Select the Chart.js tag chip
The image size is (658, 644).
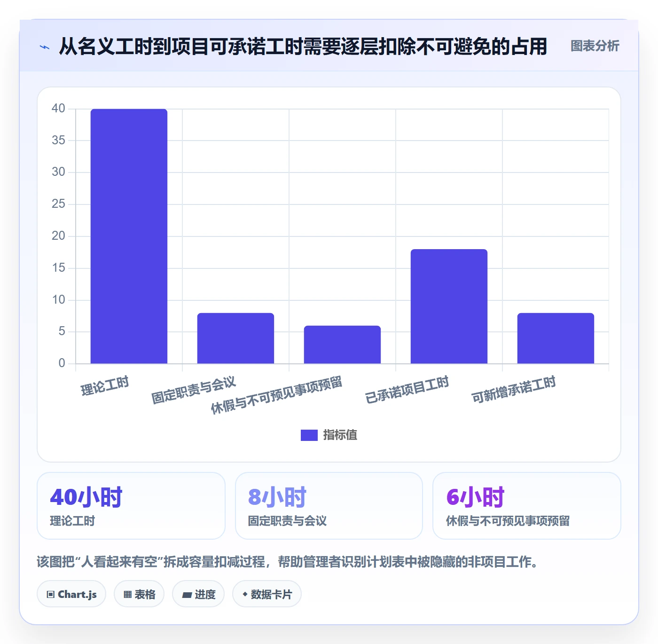(71, 594)
